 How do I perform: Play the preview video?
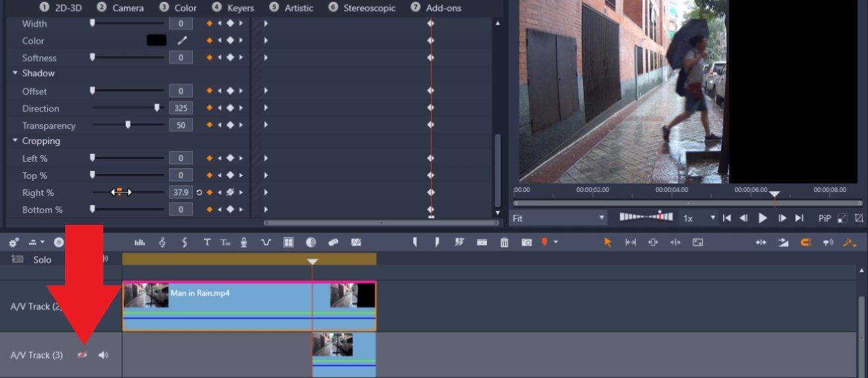click(763, 218)
